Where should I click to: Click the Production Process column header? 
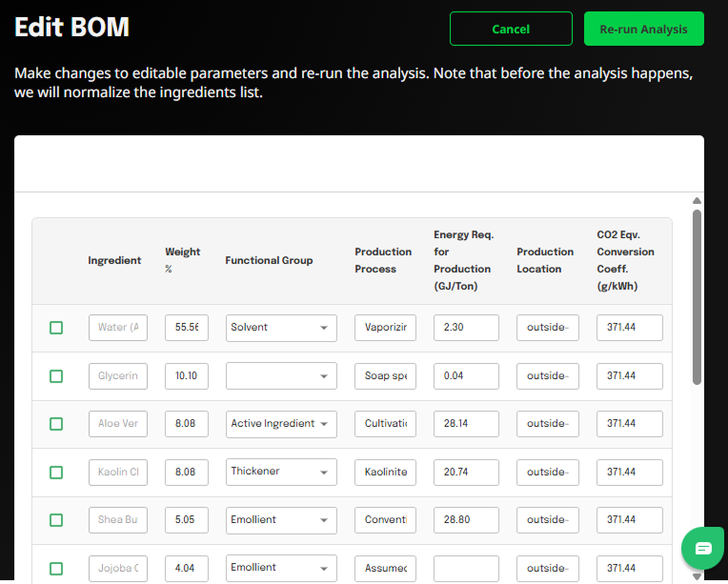[x=383, y=260]
